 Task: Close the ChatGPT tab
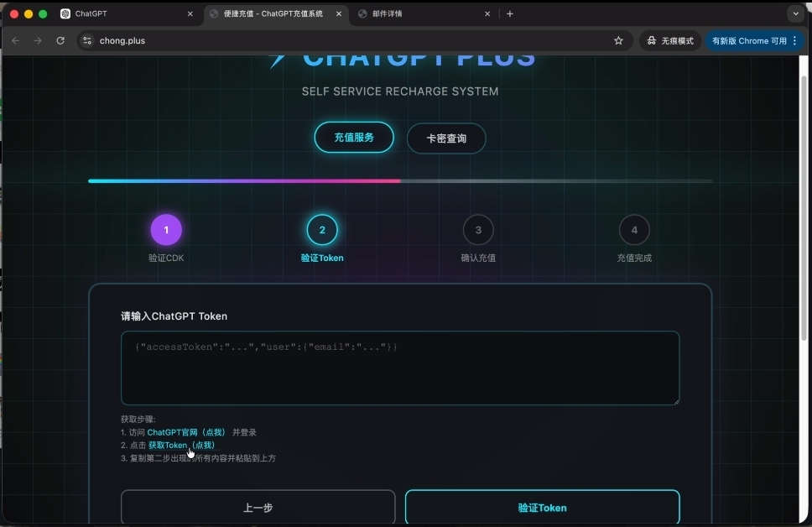[x=190, y=14]
